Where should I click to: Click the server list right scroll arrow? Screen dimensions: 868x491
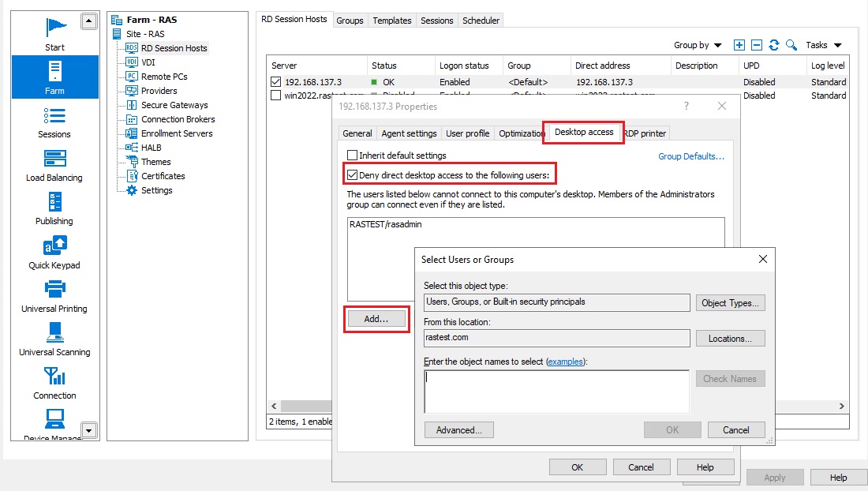(x=841, y=406)
